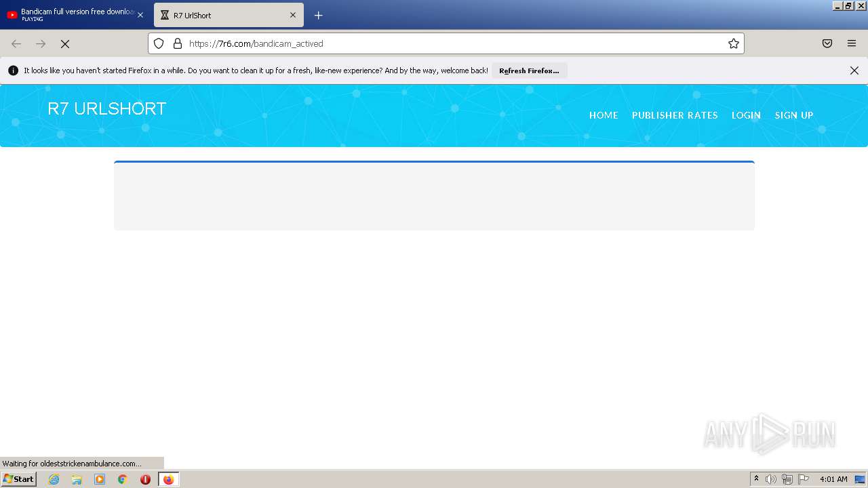Click the Firefox taskbar button

point(168,479)
